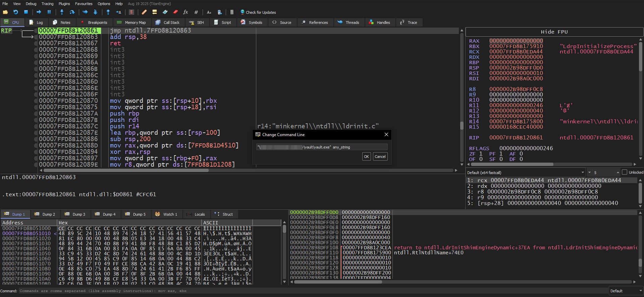Click the Hide FPU button
Image resolution: width=644 pixels, height=297 pixels.
click(554, 32)
